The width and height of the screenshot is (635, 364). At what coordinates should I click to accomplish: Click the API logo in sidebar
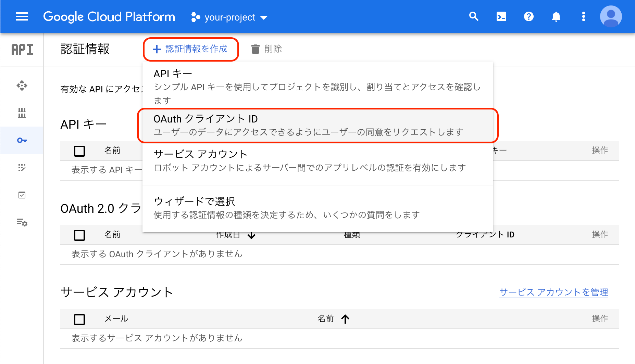[x=22, y=49]
